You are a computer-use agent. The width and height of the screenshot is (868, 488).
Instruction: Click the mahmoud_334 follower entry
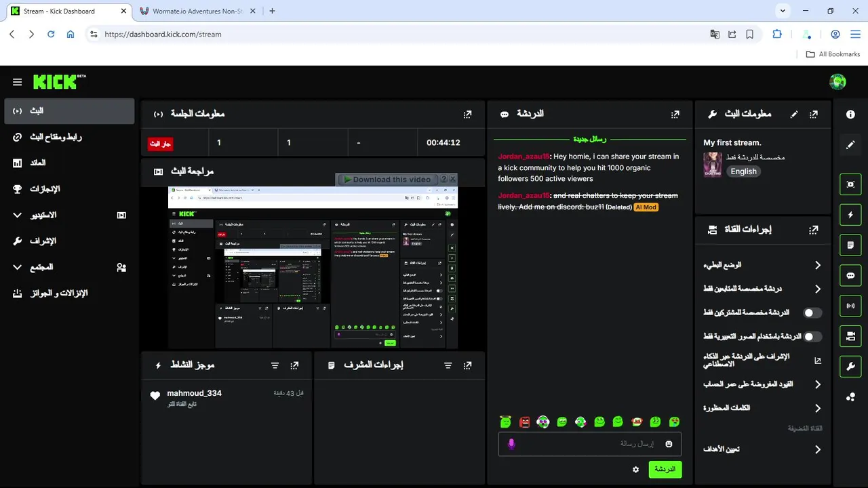[x=227, y=398]
